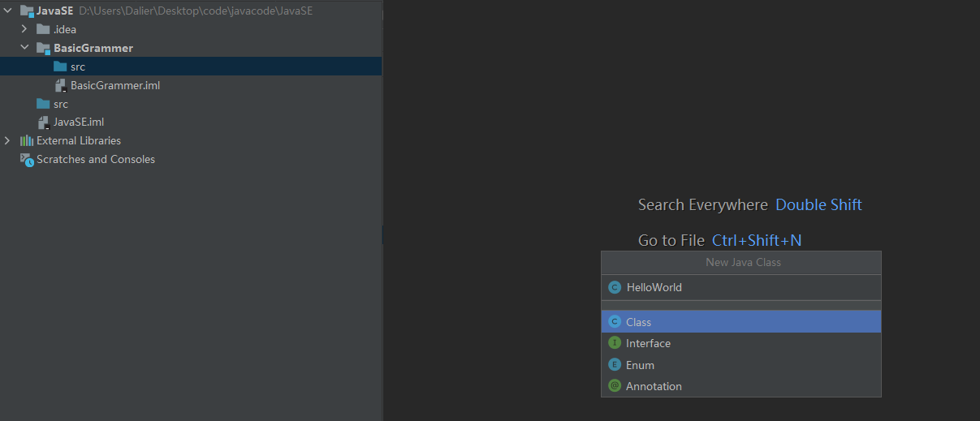The image size is (980, 421).
Task: Click the Annotation type icon
Action: pyautogui.click(x=615, y=386)
